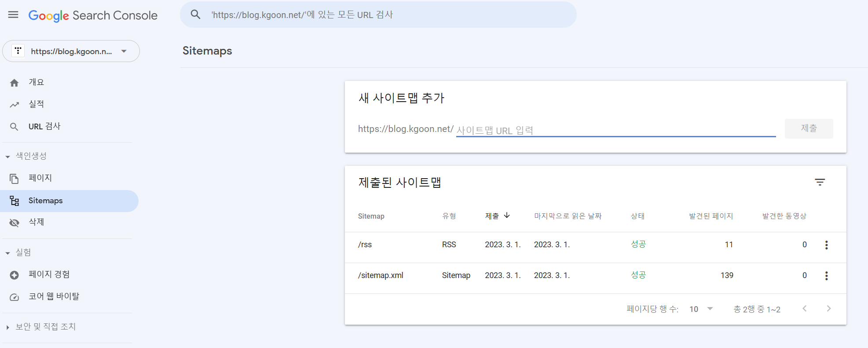868x348 pixels.
Task: Click the gauge icon beside 코어 웹 바이탈
Action: pyautogui.click(x=15, y=297)
